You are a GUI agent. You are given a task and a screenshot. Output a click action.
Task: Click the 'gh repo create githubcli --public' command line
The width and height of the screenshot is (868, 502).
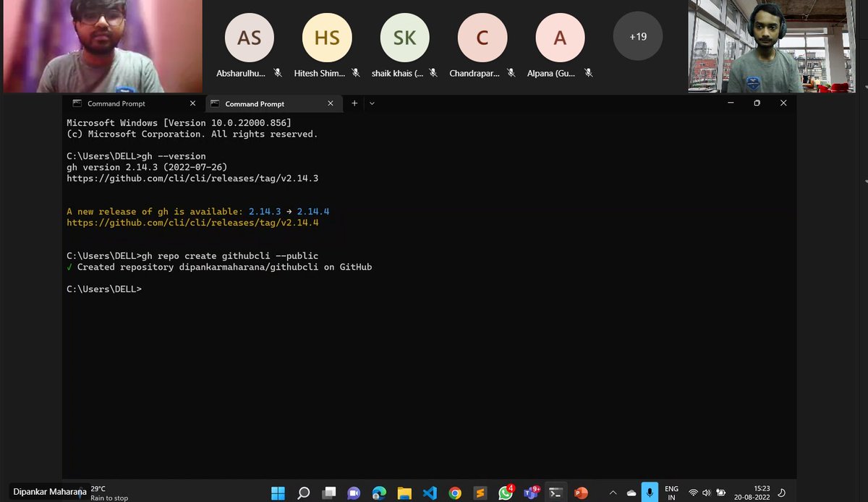pos(192,256)
